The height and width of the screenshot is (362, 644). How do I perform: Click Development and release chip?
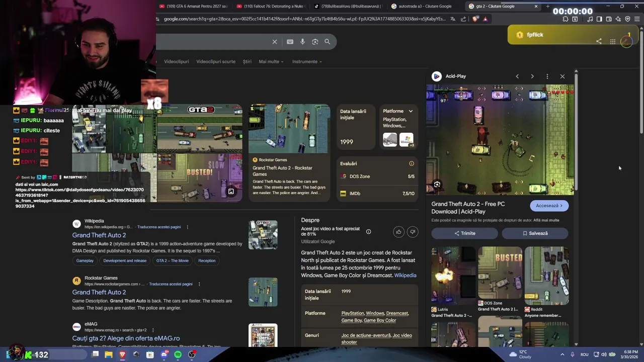[125, 260]
